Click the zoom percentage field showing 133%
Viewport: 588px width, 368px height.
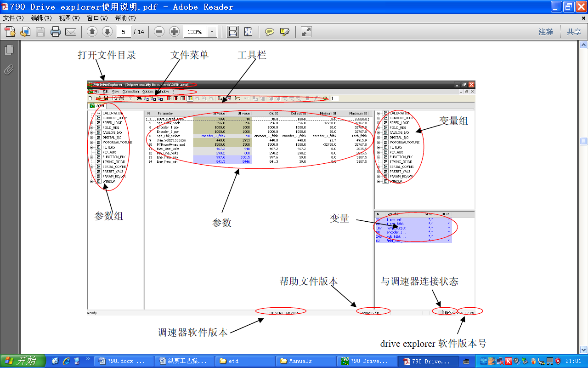(195, 32)
